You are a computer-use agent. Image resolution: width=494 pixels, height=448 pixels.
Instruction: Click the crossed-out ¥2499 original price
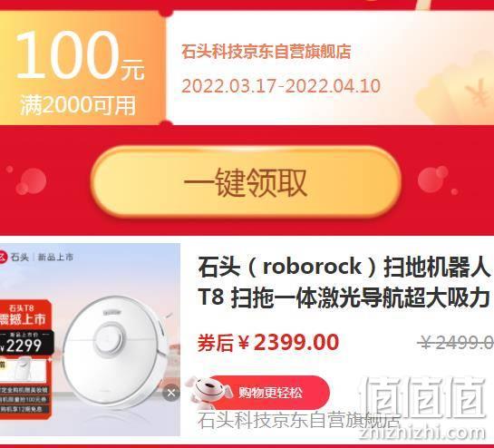456,343
